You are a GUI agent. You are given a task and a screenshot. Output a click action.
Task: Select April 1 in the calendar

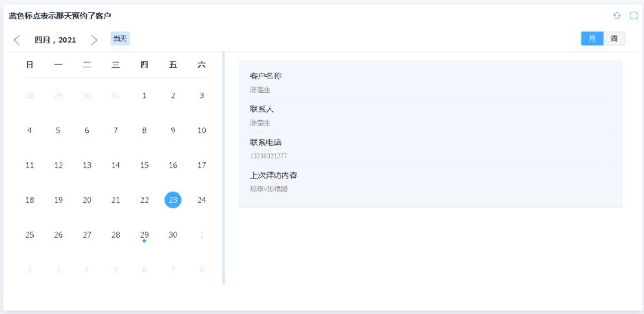click(144, 96)
